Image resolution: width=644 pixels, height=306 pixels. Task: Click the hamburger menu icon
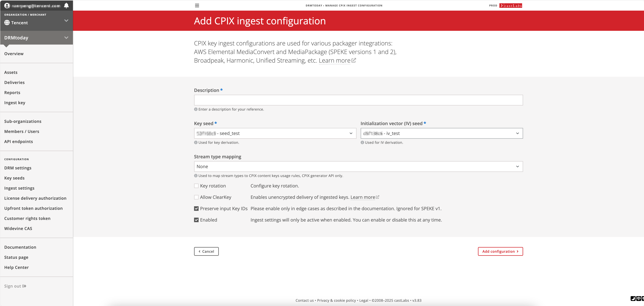coord(197,6)
